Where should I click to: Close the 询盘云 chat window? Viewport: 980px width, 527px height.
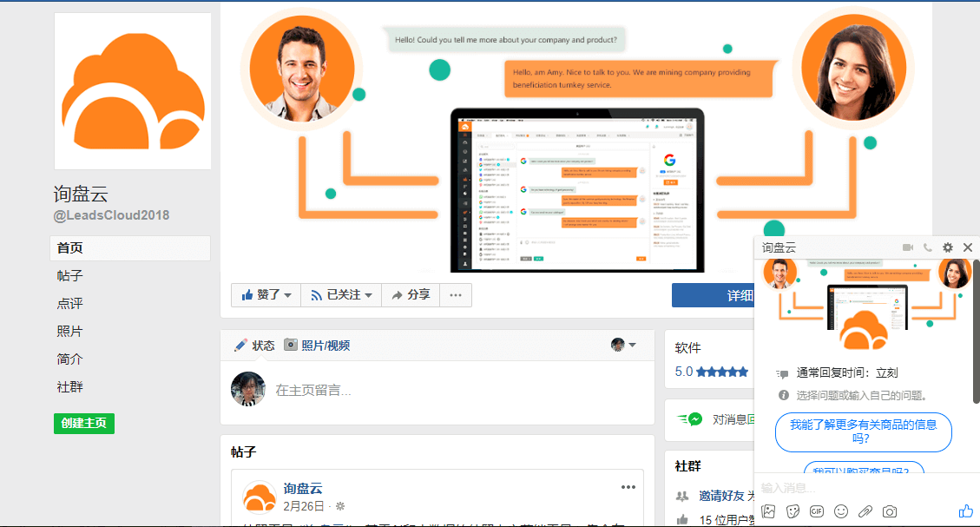tap(968, 247)
